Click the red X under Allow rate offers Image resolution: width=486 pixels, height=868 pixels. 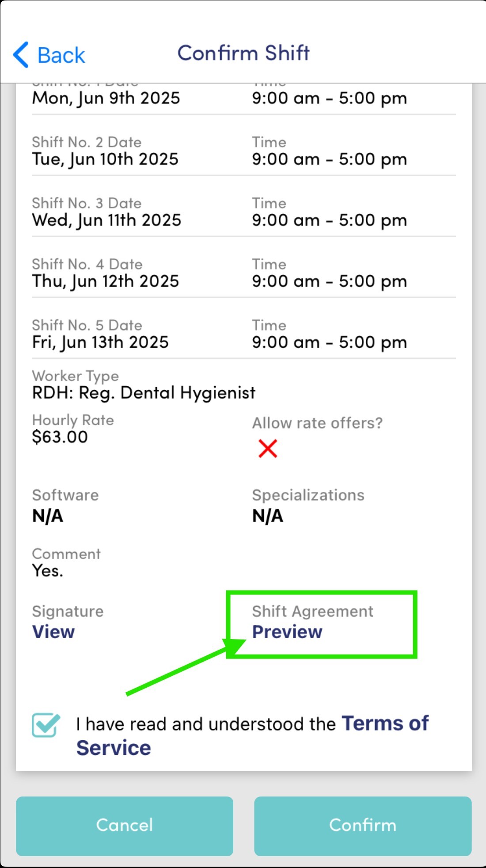click(x=268, y=449)
